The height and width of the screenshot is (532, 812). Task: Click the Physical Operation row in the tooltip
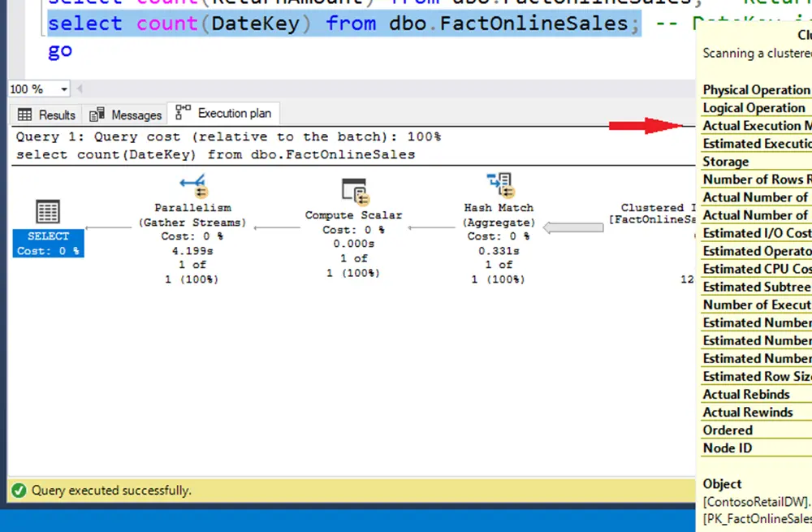click(x=755, y=90)
